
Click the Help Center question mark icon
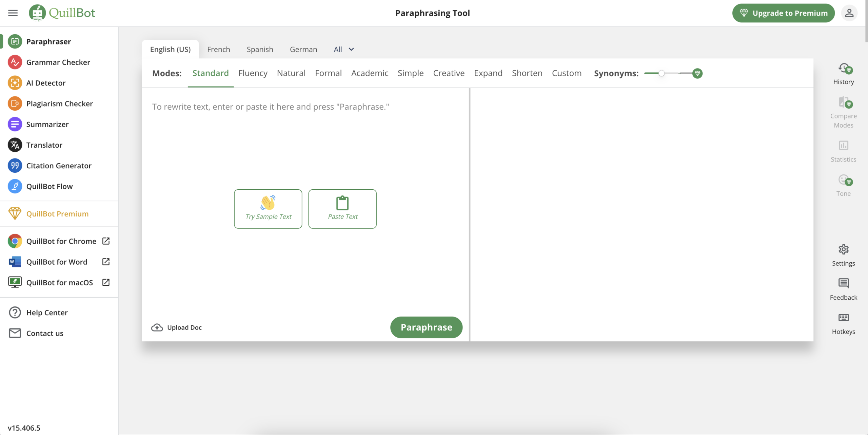coord(15,313)
